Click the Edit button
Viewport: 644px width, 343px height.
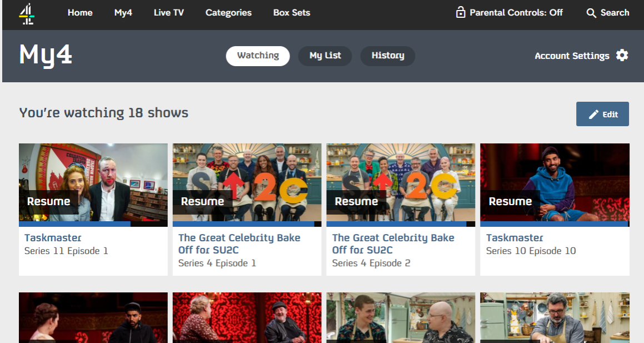[602, 114]
